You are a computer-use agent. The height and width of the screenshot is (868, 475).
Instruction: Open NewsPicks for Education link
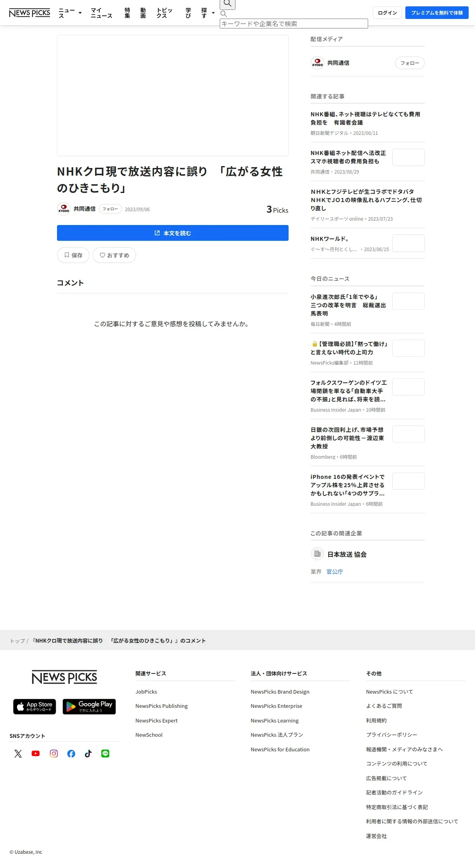(x=280, y=749)
